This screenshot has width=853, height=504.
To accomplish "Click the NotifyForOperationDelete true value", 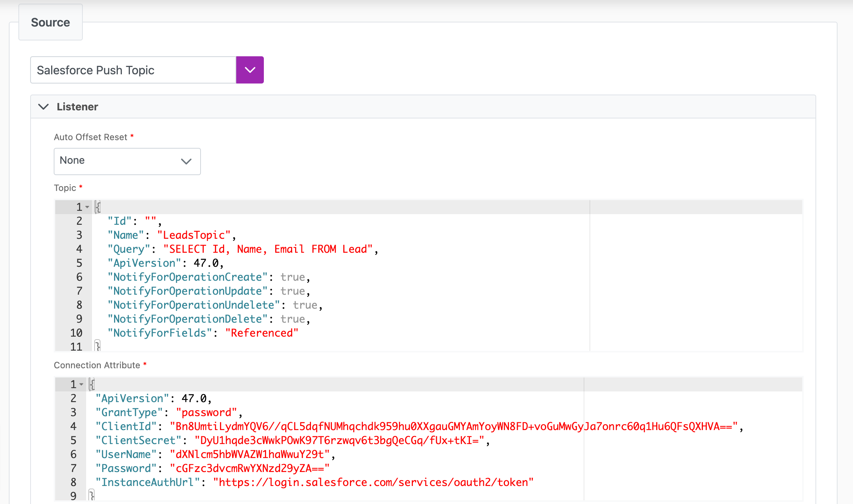I will (293, 319).
